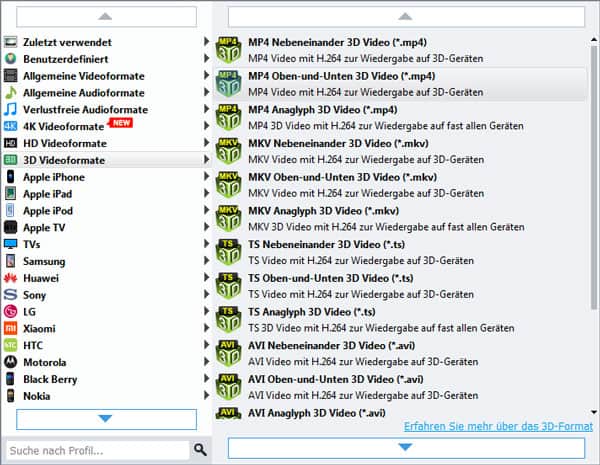The height and width of the screenshot is (465, 600).
Task: Select MP4 Anaglyph 3D Video (*.mp4)
Action: (400, 117)
